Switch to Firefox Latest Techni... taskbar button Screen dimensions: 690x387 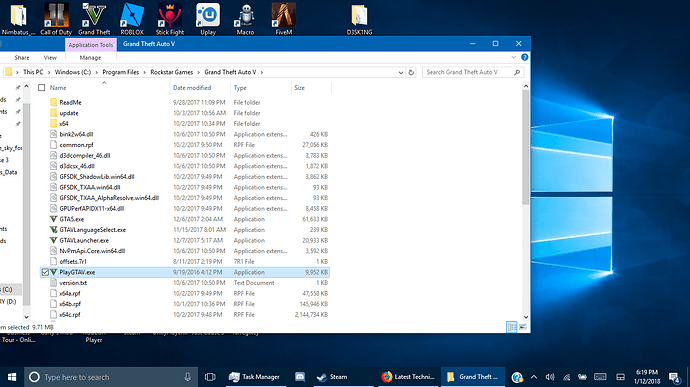click(x=409, y=377)
